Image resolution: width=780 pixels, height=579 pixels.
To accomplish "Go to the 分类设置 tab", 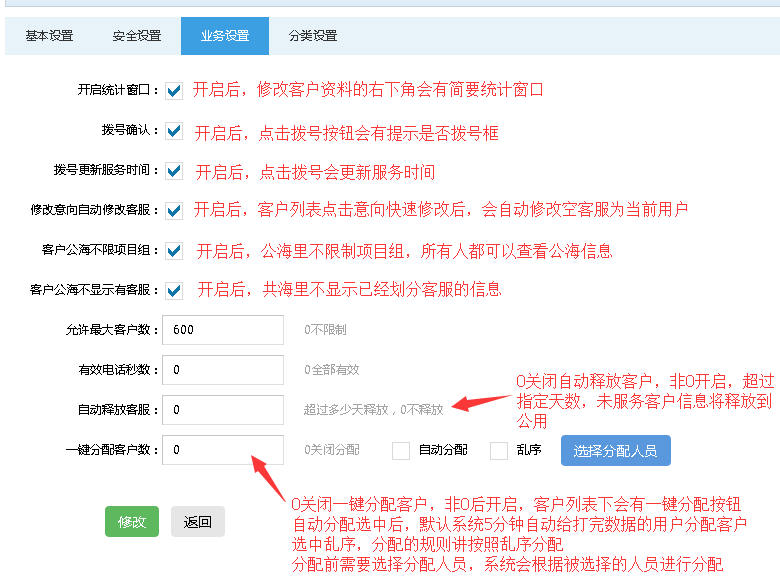I will pos(313,36).
